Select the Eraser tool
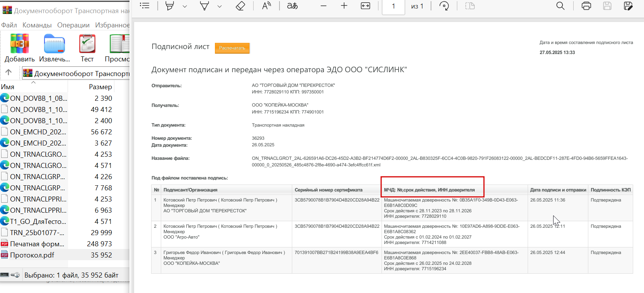The height and width of the screenshot is (293, 644). [x=240, y=6]
